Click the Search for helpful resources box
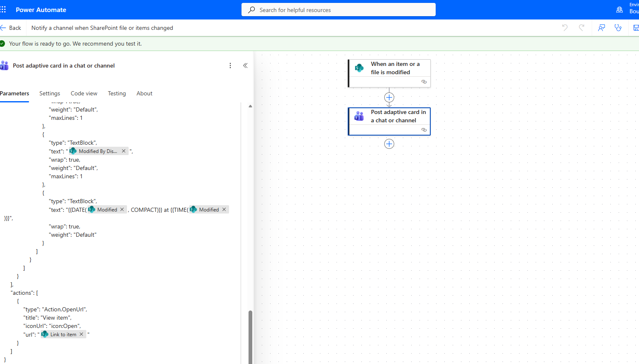639x364 pixels. point(338,10)
